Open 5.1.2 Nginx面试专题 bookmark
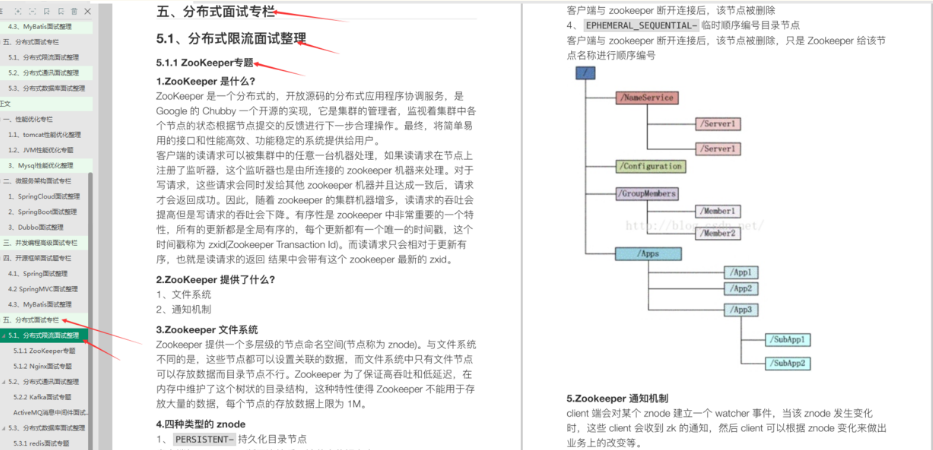The height and width of the screenshot is (450, 933). [x=43, y=366]
